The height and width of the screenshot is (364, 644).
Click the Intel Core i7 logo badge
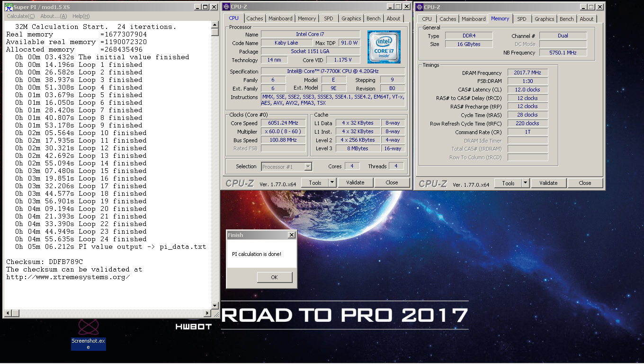click(384, 47)
